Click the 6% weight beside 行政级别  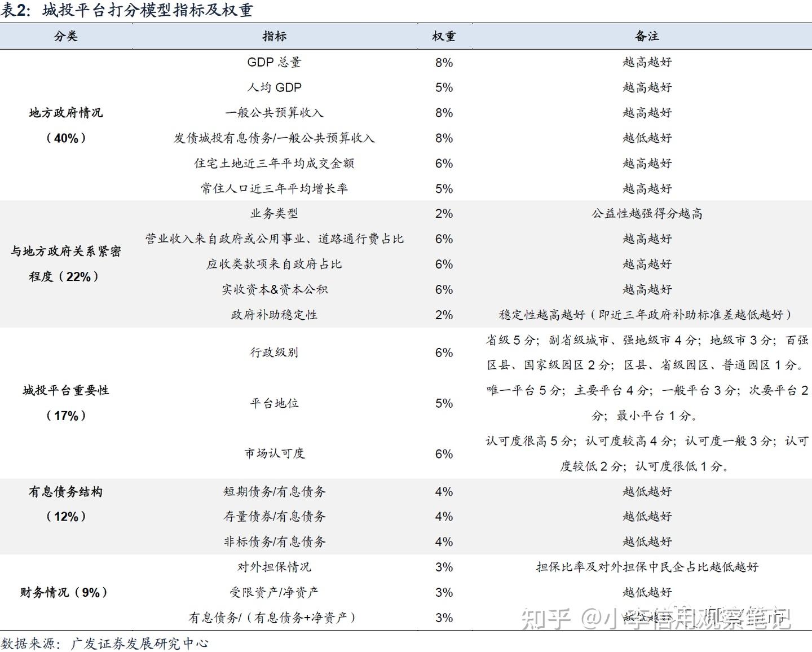pyautogui.click(x=444, y=353)
